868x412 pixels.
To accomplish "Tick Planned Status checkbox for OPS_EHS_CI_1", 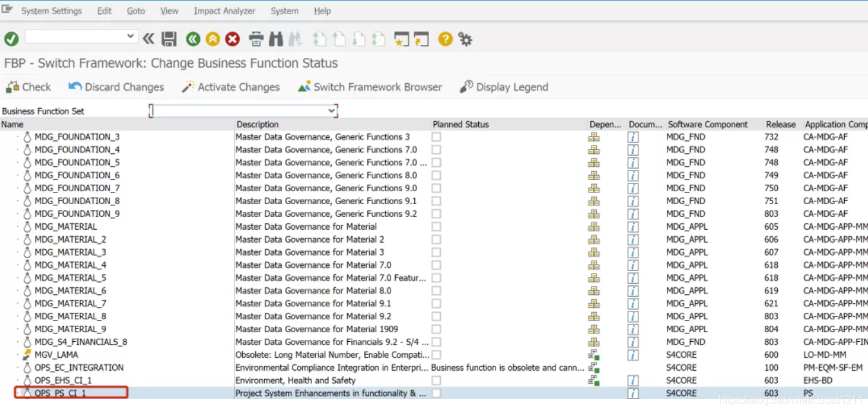I will pyautogui.click(x=436, y=380).
